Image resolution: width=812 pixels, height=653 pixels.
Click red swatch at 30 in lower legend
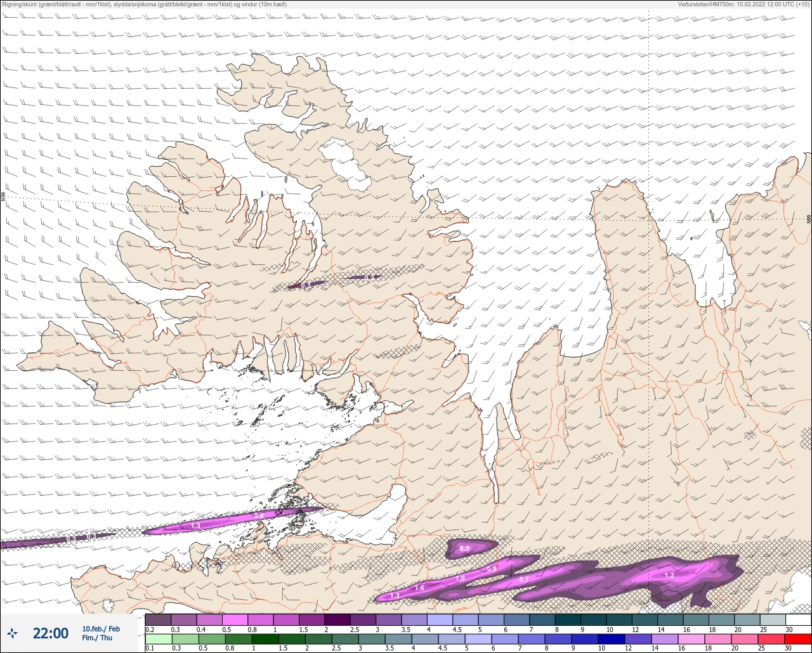pos(797,639)
